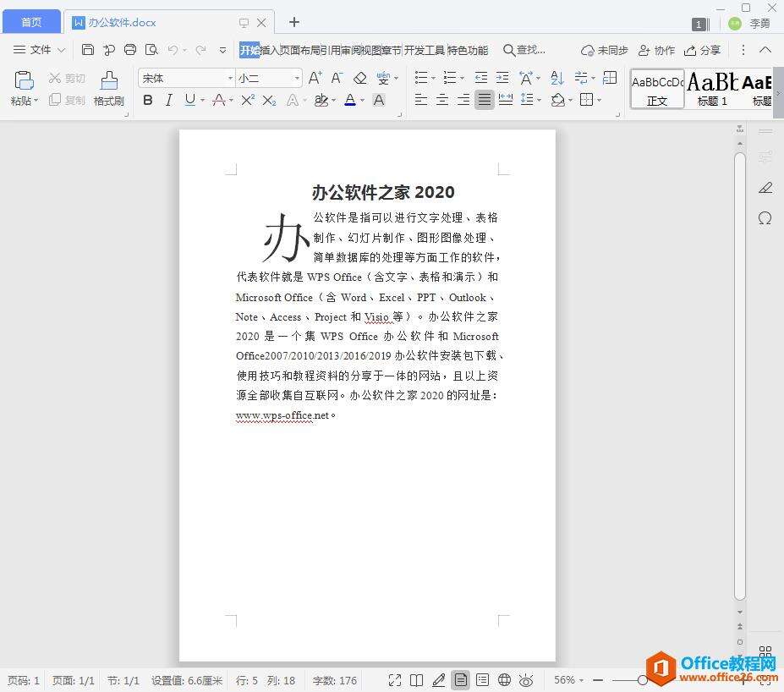This screenshot has width=784, height=692.
Task: Enable eye protection mode icon
Action: pyautogui.click(x=526, y=679)
